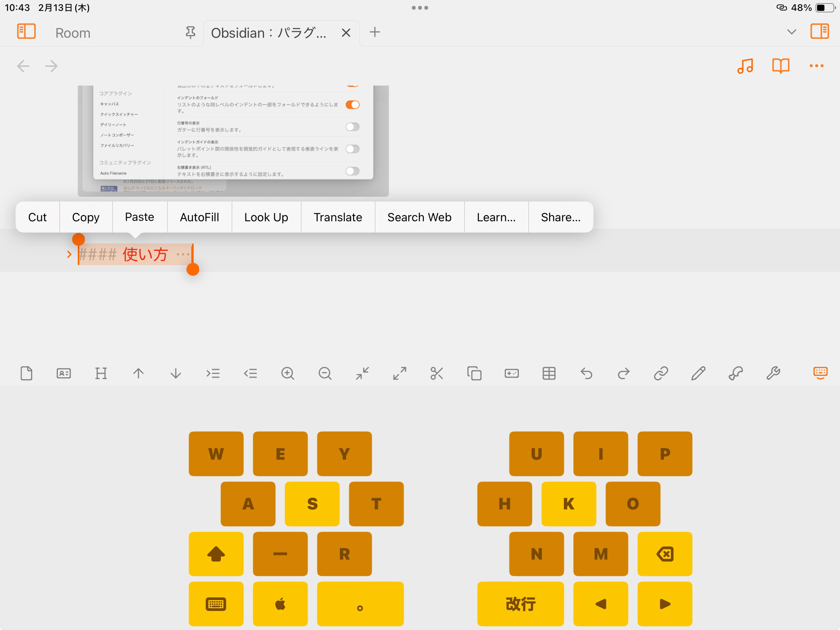
Task: Hide keyboard with orange keyboard toggle icon
Action: coord(820,373)
